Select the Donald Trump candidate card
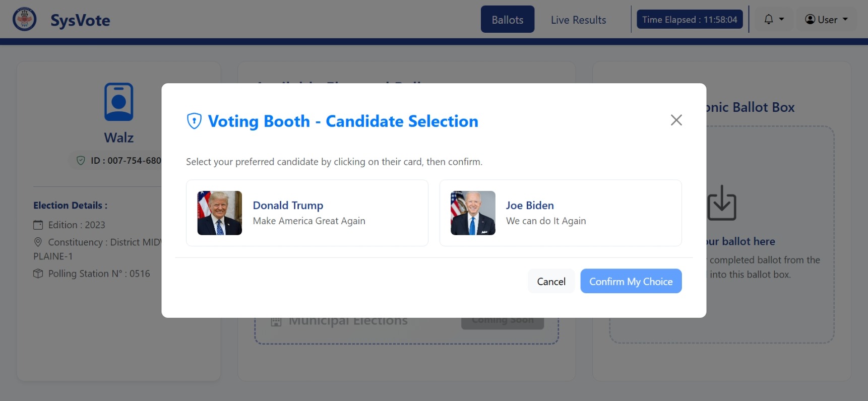The height and width of the screenshot is (401, 868). [307, 213]
